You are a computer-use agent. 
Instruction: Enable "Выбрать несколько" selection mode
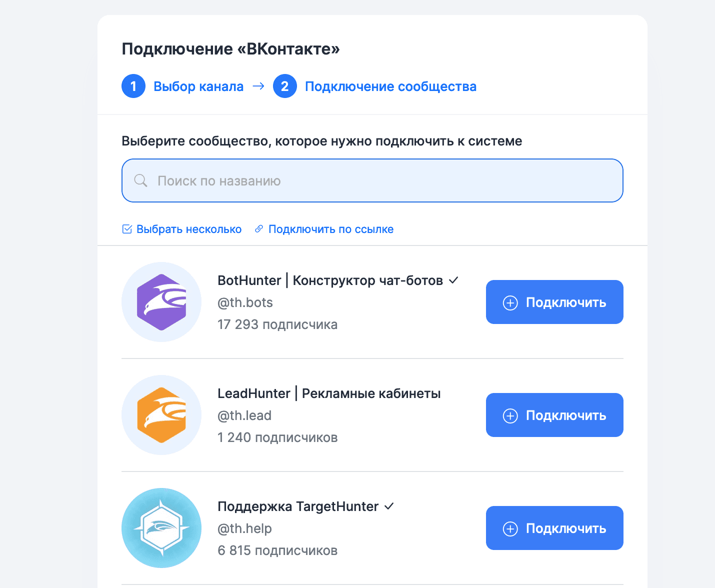(188, 229)
